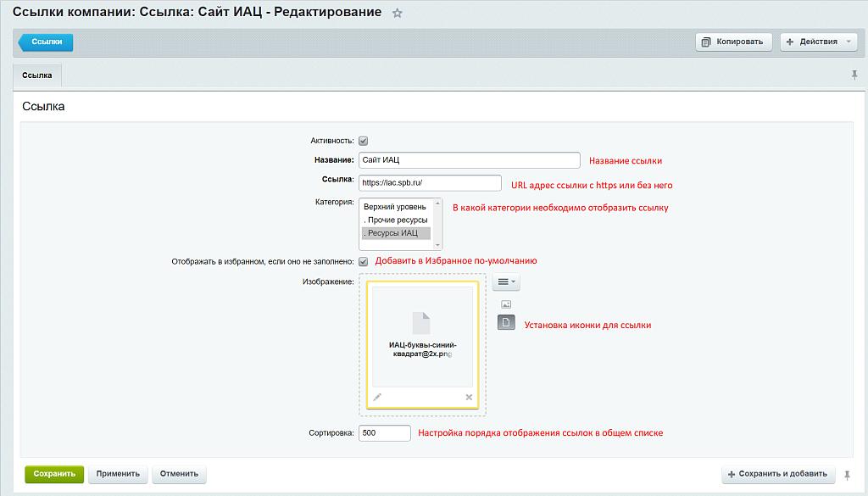The image size is (868, 496).
Task: Uncheck the display in favorites checkbox
Action: 363,262
